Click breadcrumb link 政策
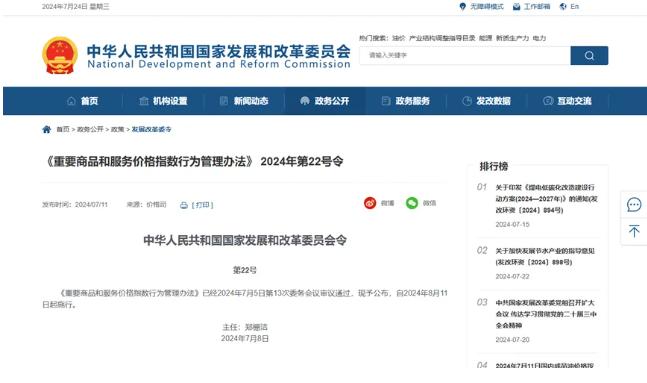647x383 pixels. click(x=117, y=130)
